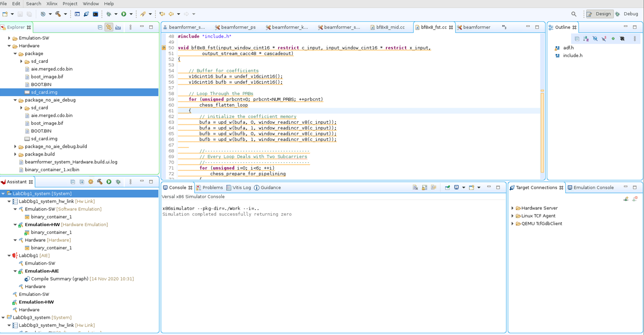Open the Run button dropdown arrow
Image resolution: width=644 pixels, height=335 pixels.
[x=131, y=14]
